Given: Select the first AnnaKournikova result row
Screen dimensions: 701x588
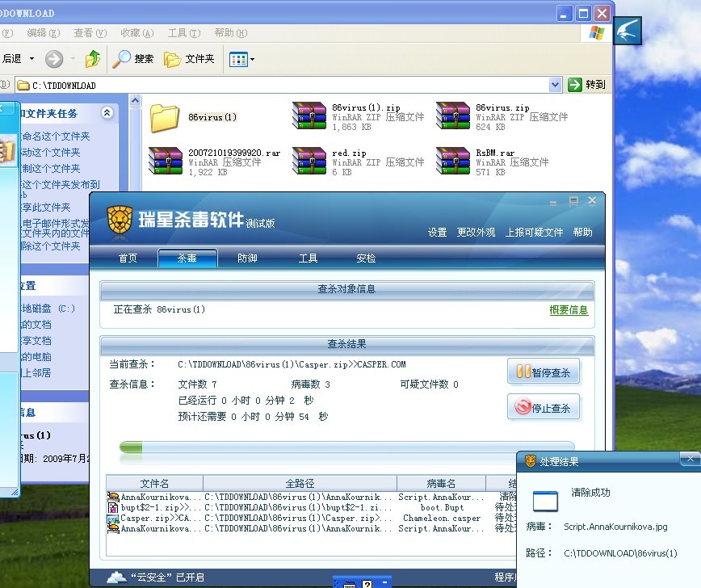Looking at the screenshot, I should click(x=311, y=497).
